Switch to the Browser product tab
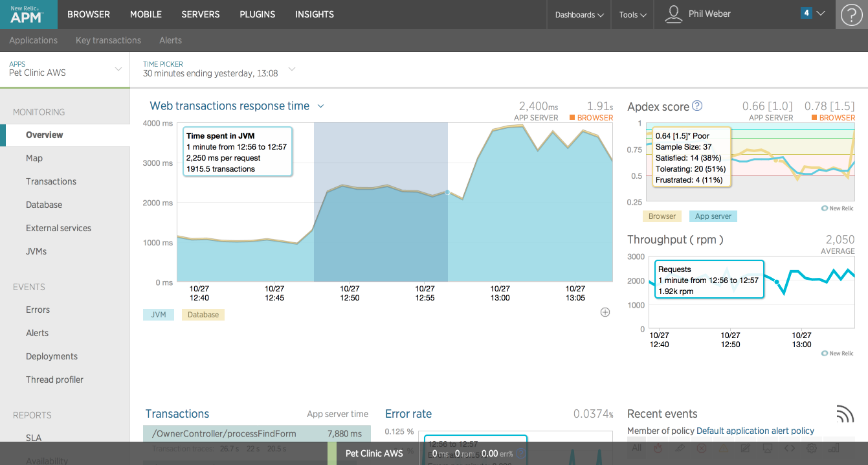The width and height of the screenshot is (868, 465). [89, 14]
